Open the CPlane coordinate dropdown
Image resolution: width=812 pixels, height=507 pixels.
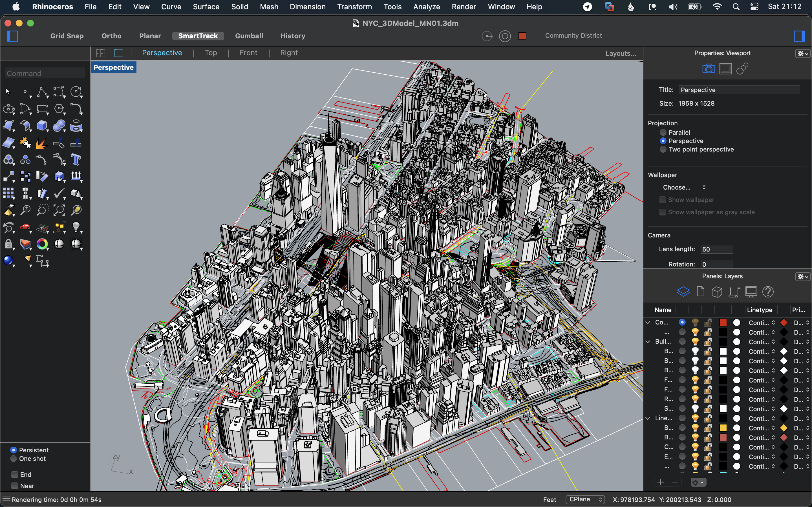point(585,499)
